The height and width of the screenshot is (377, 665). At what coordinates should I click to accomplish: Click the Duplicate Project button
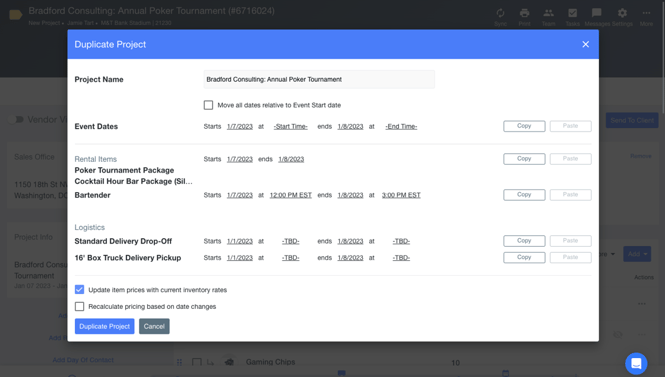[x=105, y=326]
